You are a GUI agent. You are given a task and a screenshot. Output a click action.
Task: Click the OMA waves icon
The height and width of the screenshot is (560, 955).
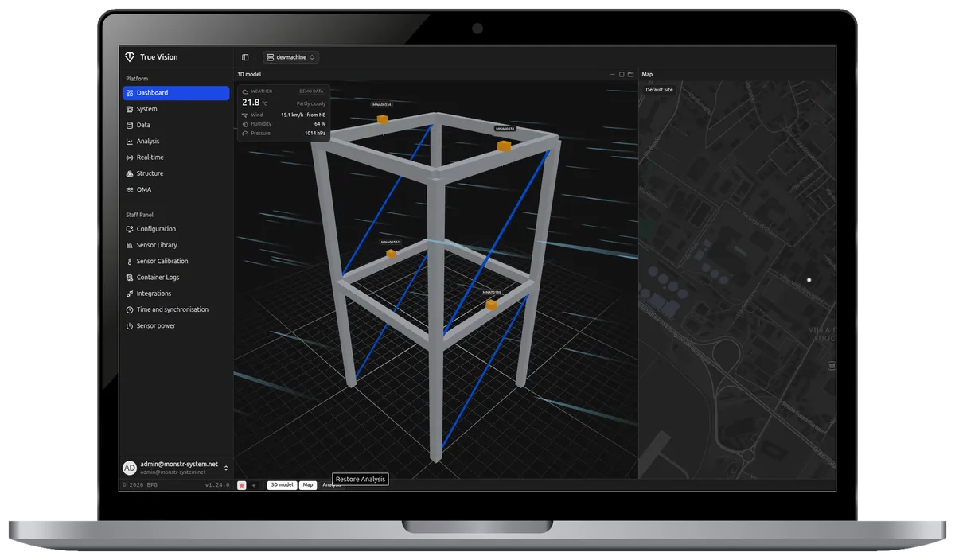130,189
